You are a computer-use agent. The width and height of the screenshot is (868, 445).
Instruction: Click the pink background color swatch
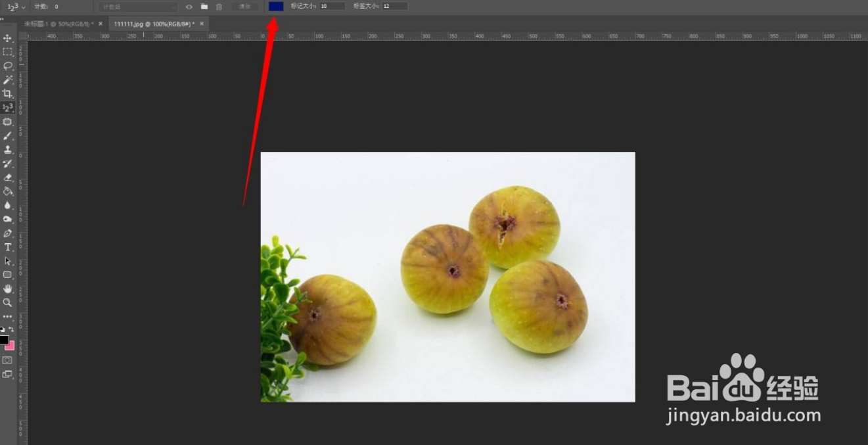pyautogui.click(x=11, y=346)
